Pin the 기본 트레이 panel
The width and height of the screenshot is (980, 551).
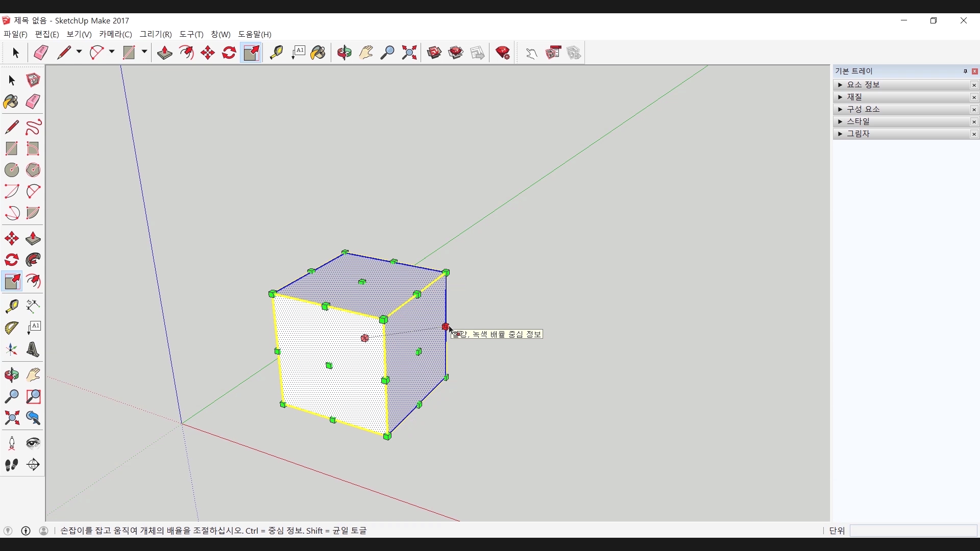[x=965, y=71]
